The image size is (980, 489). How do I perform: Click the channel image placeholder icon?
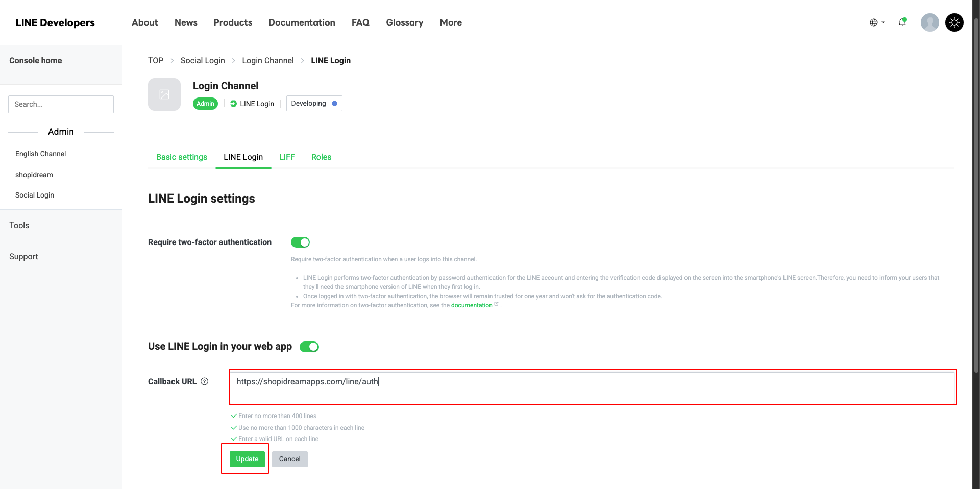164,94
